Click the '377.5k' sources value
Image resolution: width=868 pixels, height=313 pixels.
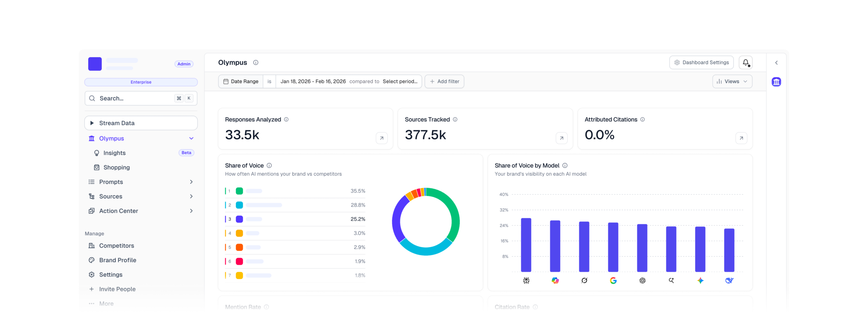pos(425,135)
